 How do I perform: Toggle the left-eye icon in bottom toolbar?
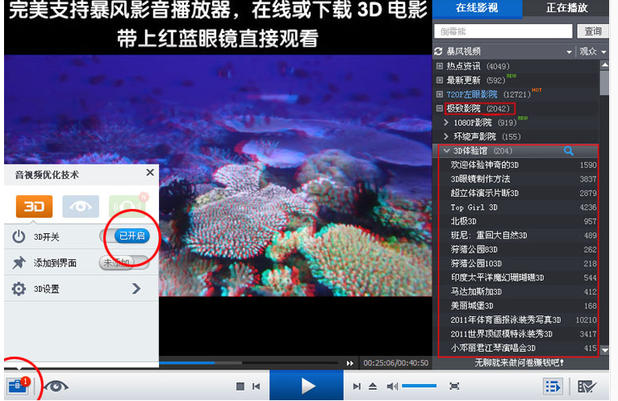click(x=56, y=386)
